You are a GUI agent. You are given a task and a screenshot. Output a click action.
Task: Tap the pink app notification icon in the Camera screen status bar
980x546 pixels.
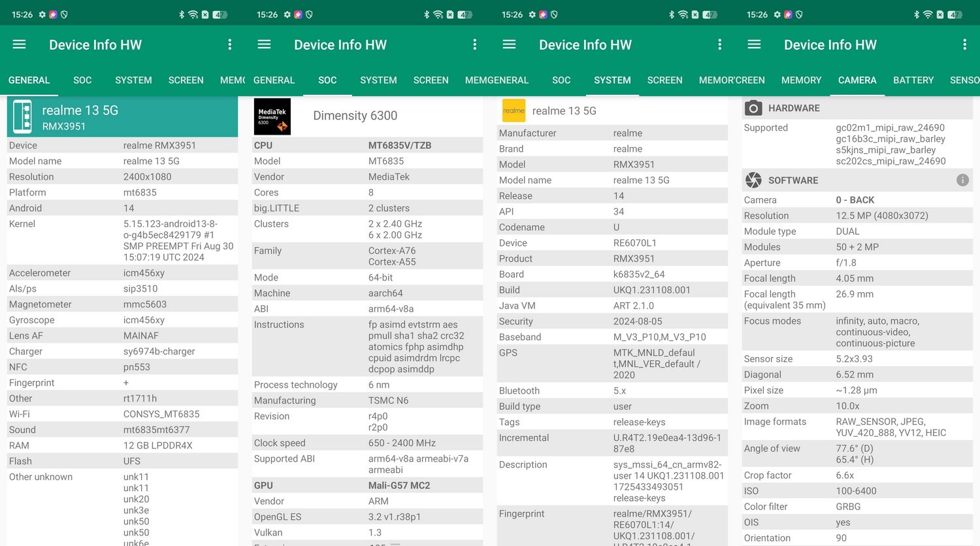tap(788, 14)
